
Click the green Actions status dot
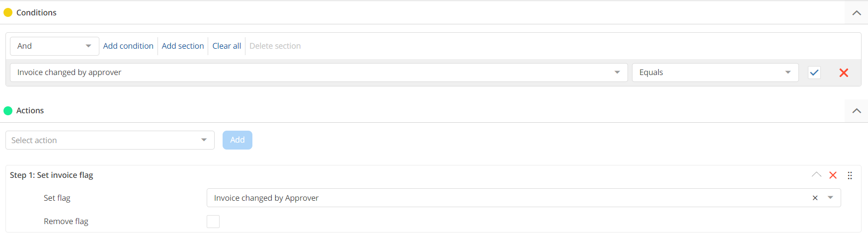click(x=8, y=111)
